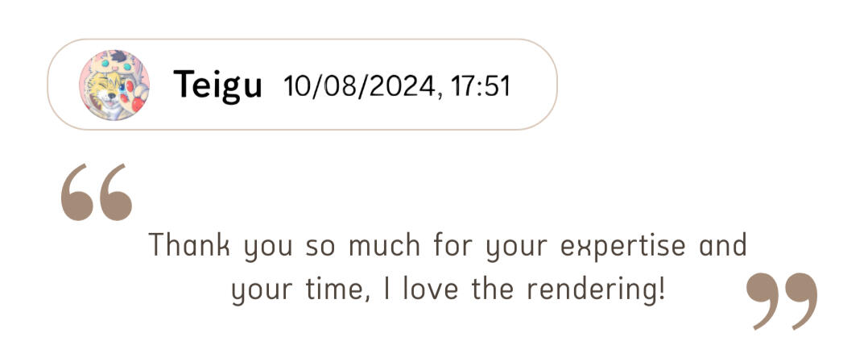Click the word "and" ending the first line

tap(722, 245)
